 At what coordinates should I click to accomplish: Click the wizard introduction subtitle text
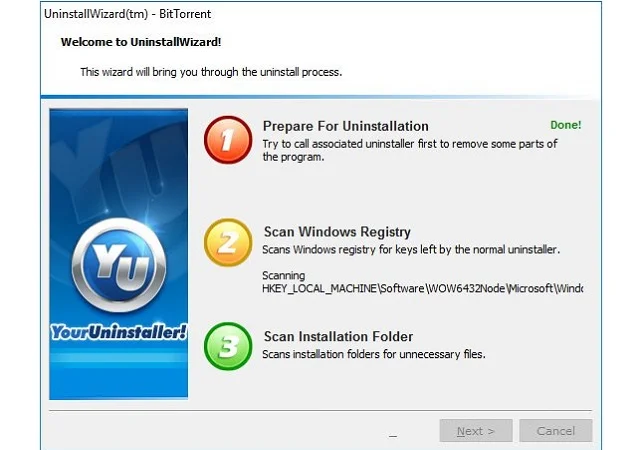click(211, 72)
